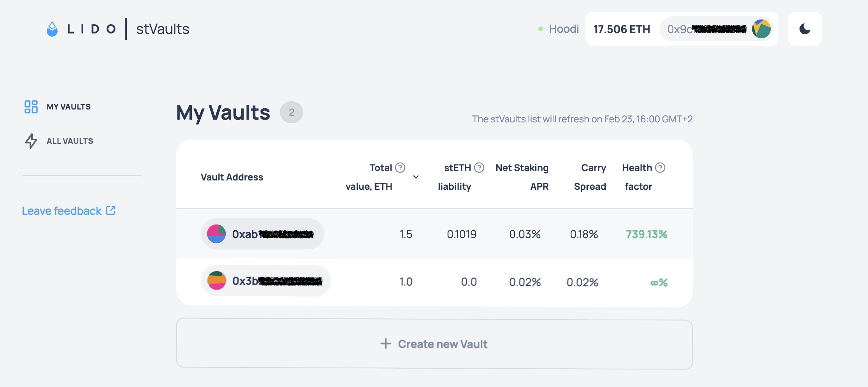The height and width of the screenshot is (387, 868).
Task: Open the All Vaults lightning icon
Action: pos(31,141)
